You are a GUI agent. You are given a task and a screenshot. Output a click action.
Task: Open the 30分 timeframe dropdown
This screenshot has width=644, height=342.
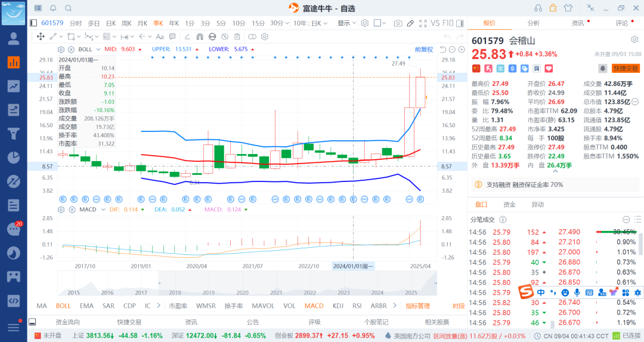point(279,23)
